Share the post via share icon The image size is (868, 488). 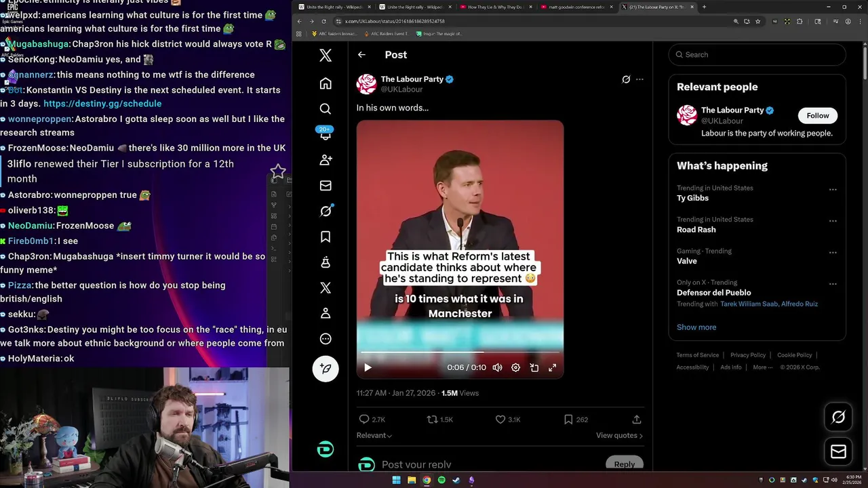click(x=637, y=420)
